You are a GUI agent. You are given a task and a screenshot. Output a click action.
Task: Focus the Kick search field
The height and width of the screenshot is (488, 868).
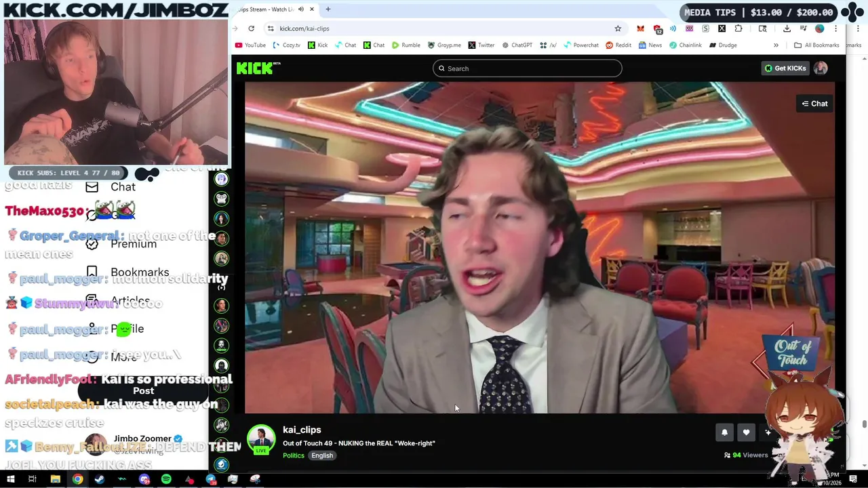click(x=527, y=68)
